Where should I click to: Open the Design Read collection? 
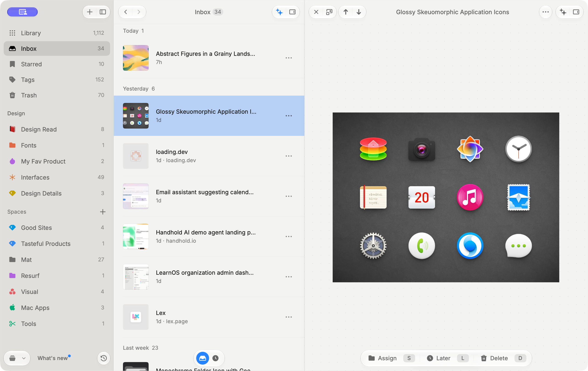pyautogui.click(x=57, y=129)
